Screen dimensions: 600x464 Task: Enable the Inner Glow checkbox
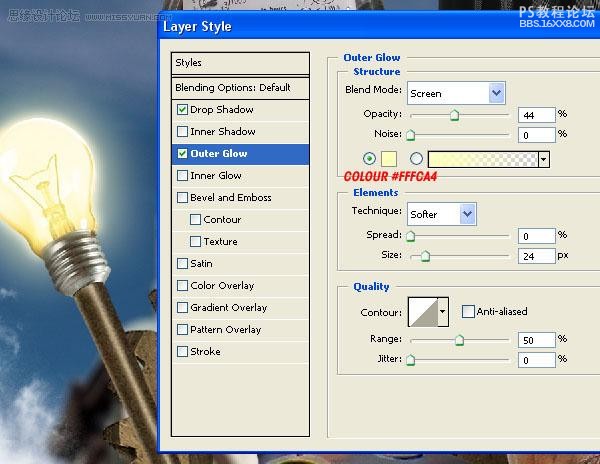pyautogui.click(x=183, y=176)
